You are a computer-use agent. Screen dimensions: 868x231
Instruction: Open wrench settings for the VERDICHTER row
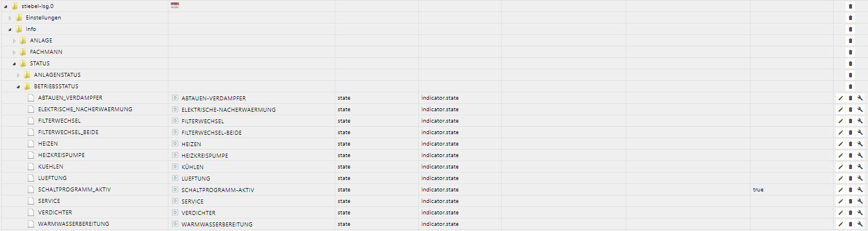[860, 213]
